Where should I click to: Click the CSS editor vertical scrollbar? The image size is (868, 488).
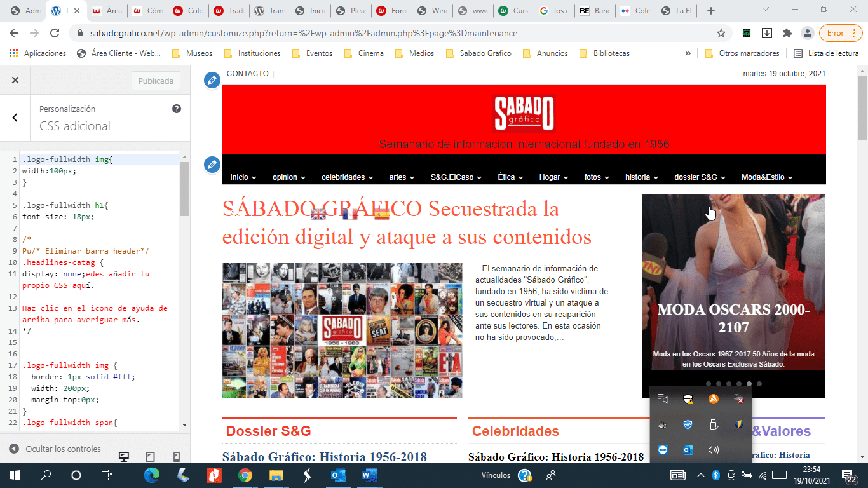[x=184, y=189]
